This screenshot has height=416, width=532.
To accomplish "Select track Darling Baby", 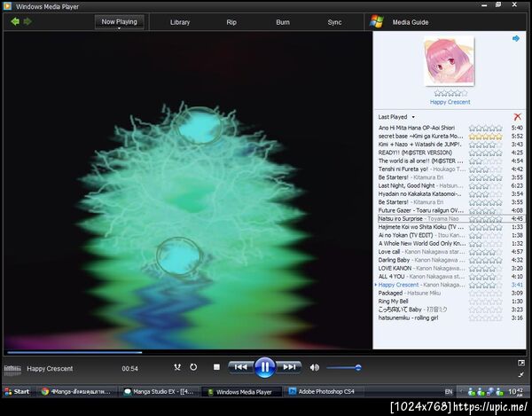I will [x=451, y=260].
